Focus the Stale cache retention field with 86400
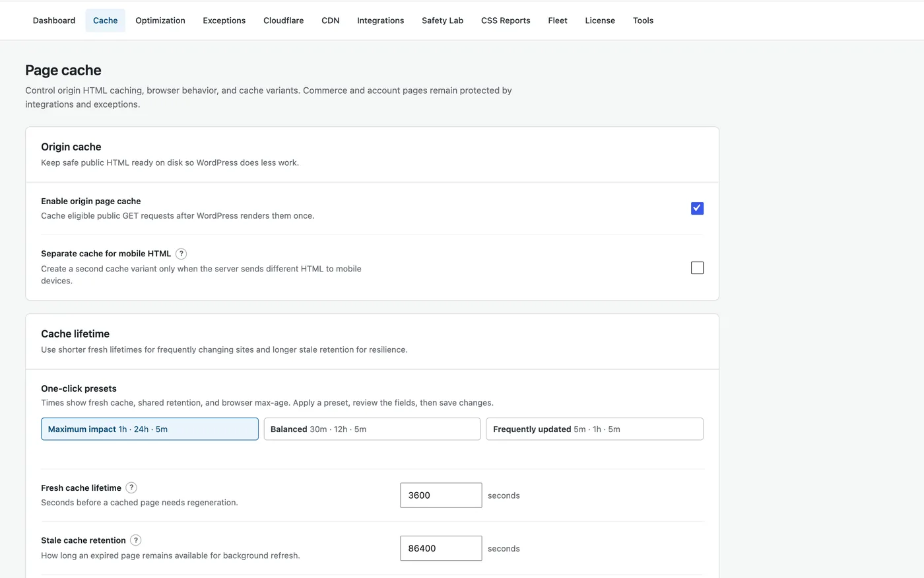Image resolution: width=924 pixels, height=578 pixels. tap(441, 548)
